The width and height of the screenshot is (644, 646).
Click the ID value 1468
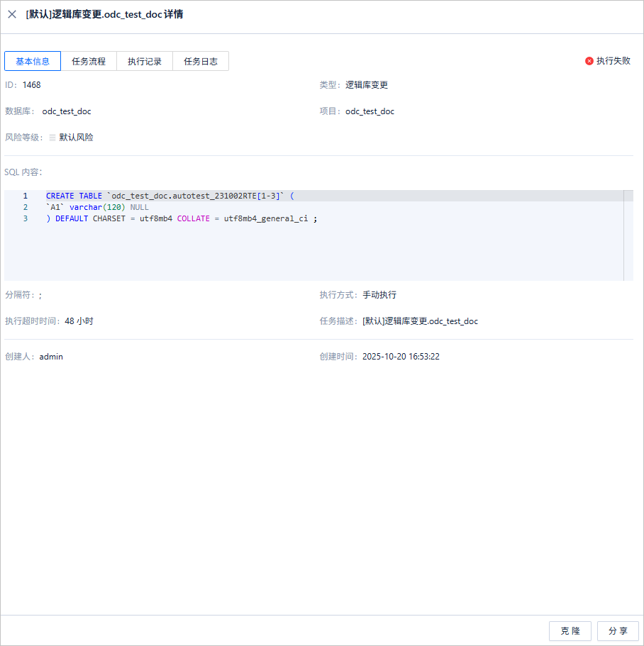click(32, 85)
